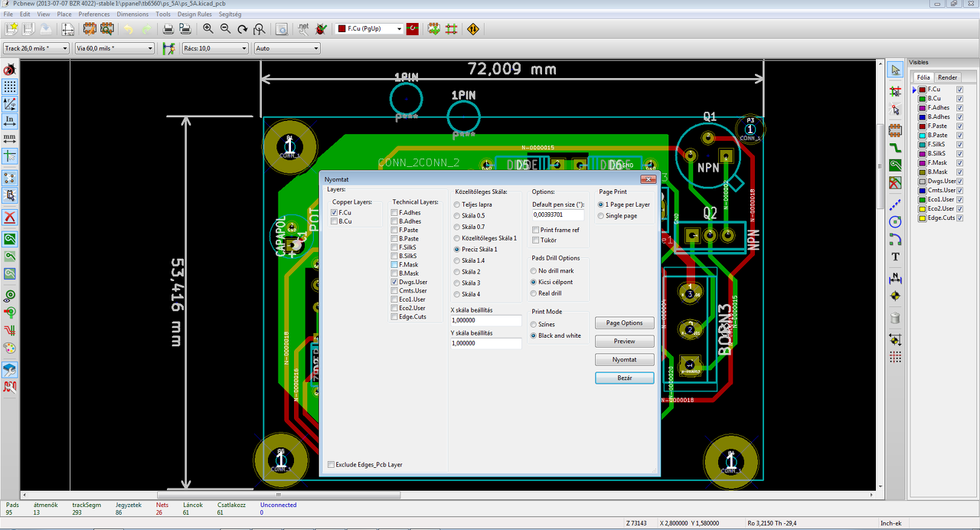The image size is (980, 530).
Task: Click the New board icon
Action: tap(11, 29)
